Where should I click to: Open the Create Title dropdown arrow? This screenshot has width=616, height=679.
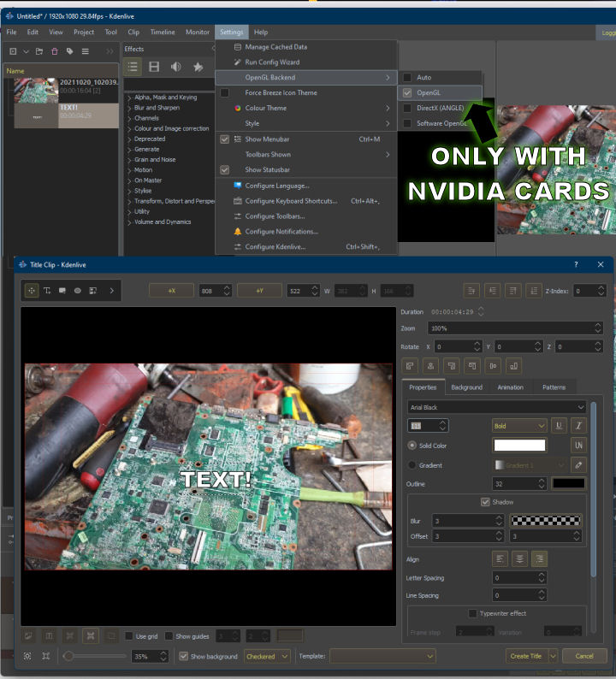pos(554,656)
